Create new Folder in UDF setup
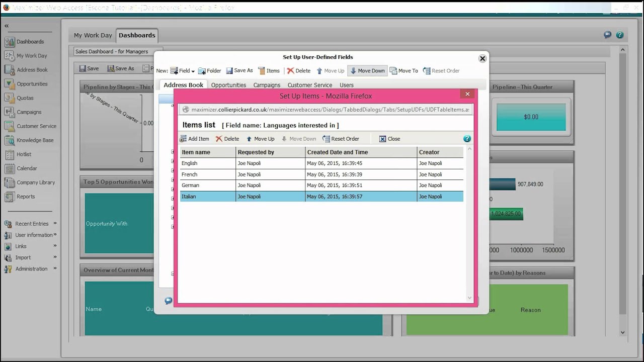 click(210, 71)
